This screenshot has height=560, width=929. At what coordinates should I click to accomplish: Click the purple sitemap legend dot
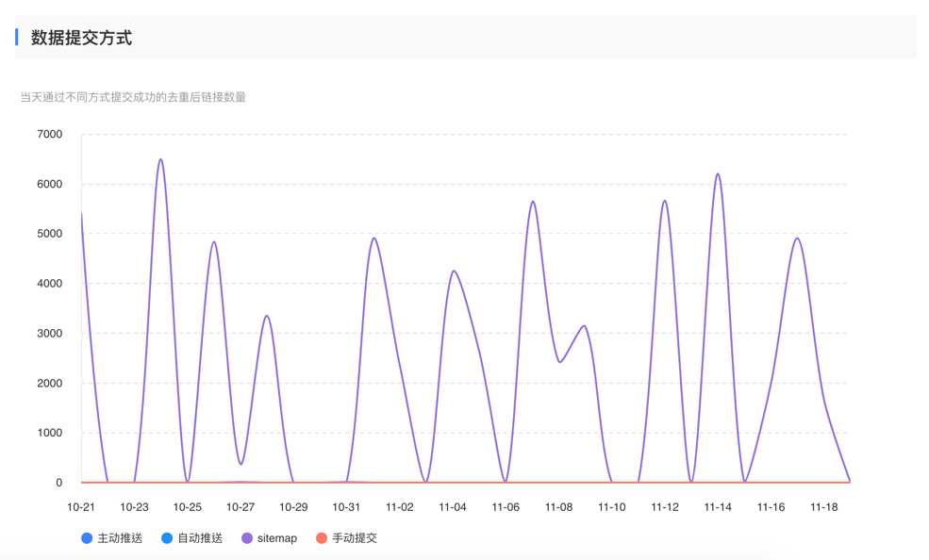(247, 538)
